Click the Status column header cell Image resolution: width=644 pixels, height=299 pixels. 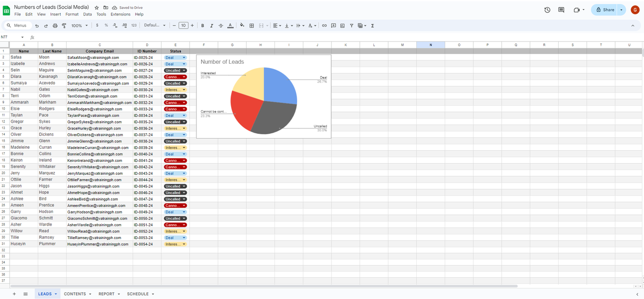pyautogui.click(x=175, y=51)
